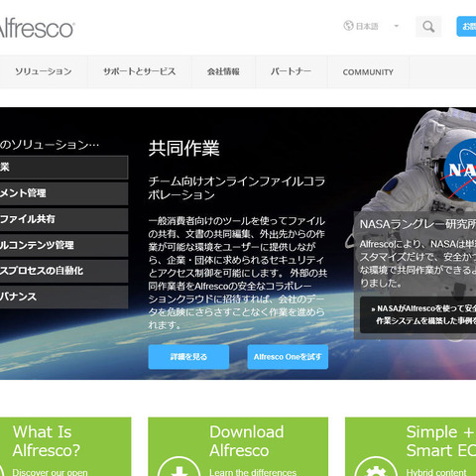Click the blue contact button at top right
Image resolution: width=476 pixels, height=476 pixels.
(466, 26)
